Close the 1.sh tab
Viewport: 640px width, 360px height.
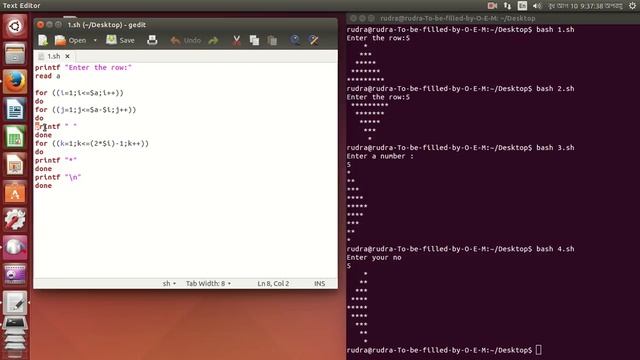pyautogui.click(x=67, y=56)
